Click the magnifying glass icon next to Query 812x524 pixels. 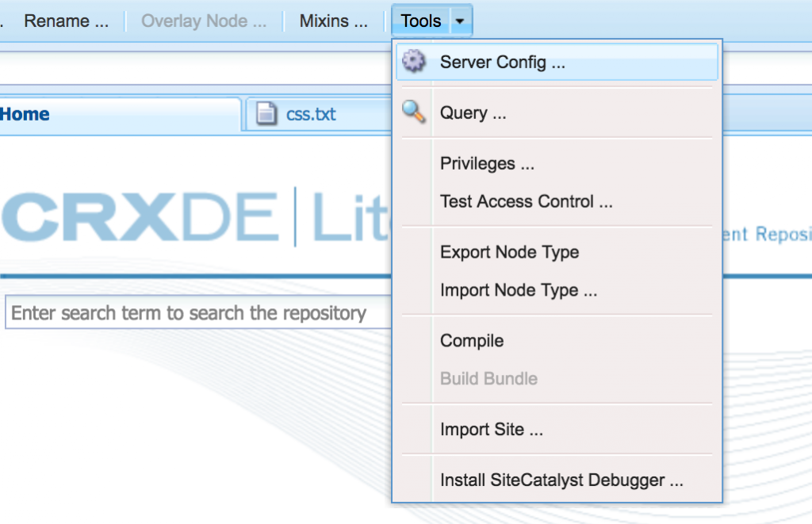[x=415, y=113]
